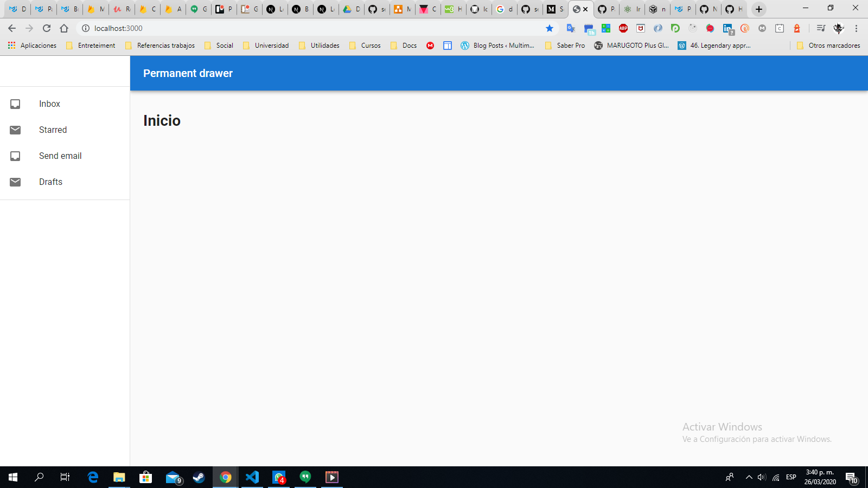Launch Steam from the taskbar
The image size is (868, 488).
(199, 477)
